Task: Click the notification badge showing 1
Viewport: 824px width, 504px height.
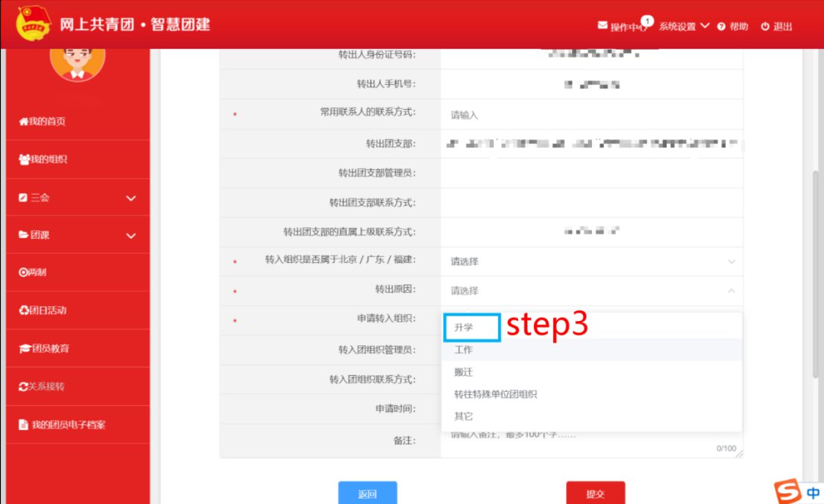Action: point(648,21)
